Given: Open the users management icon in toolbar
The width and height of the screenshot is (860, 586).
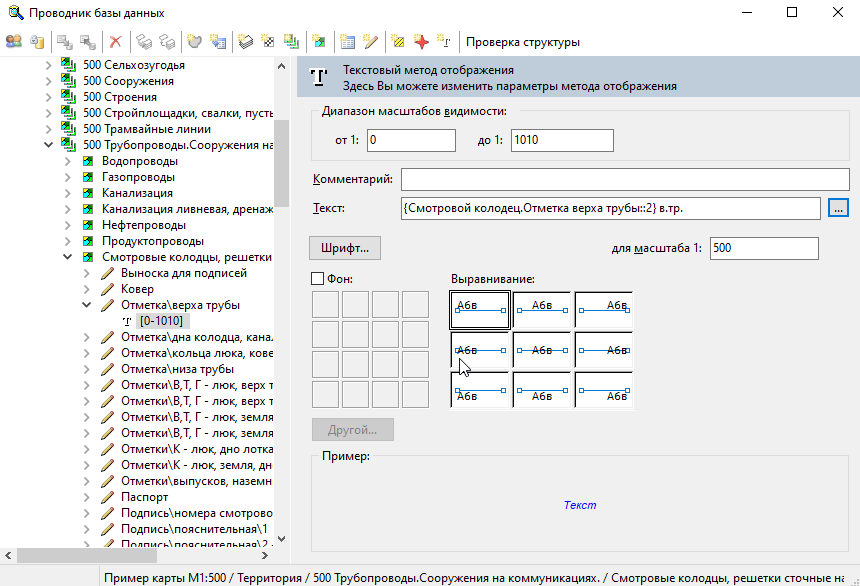Looking at the screenshot, I should click(14, 42).
